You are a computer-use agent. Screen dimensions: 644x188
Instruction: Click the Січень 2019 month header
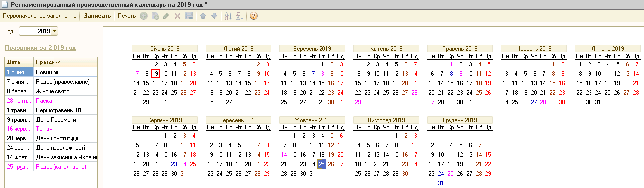point(164,49)
